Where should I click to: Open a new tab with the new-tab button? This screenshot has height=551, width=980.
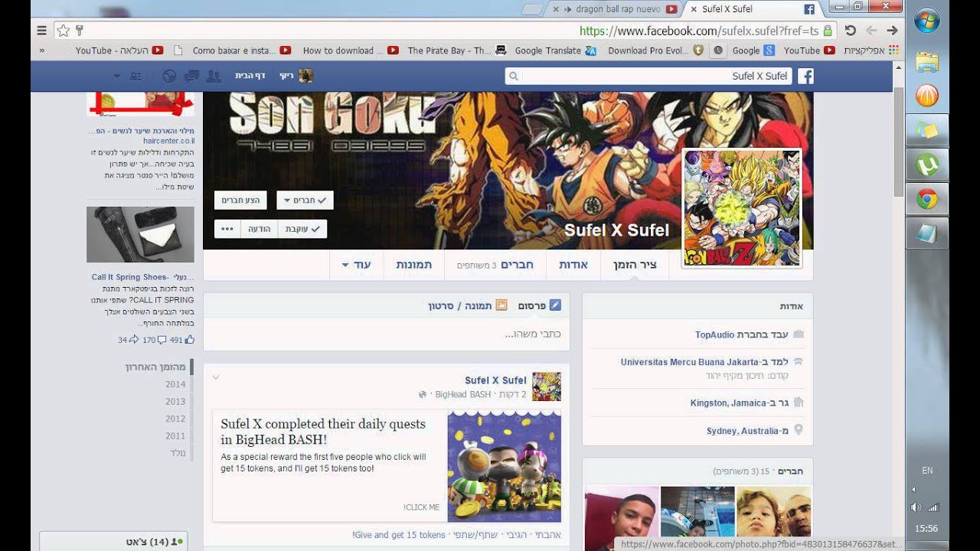pos(533,9)
